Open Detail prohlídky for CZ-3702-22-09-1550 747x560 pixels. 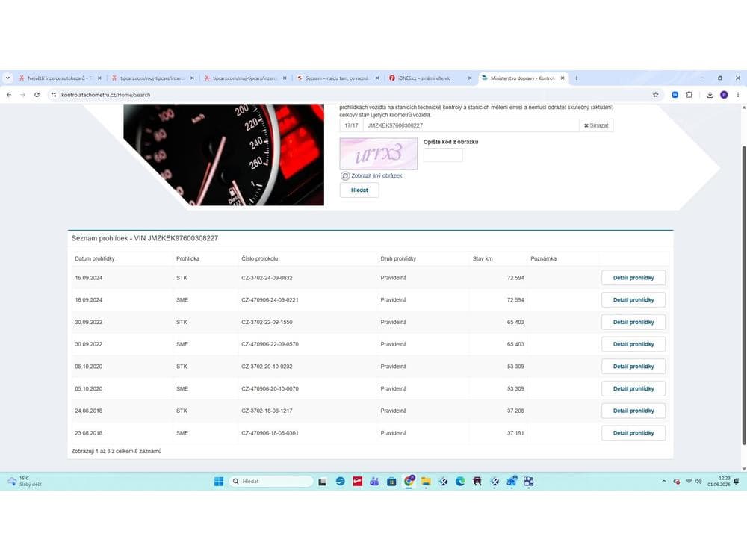point(633,322)
